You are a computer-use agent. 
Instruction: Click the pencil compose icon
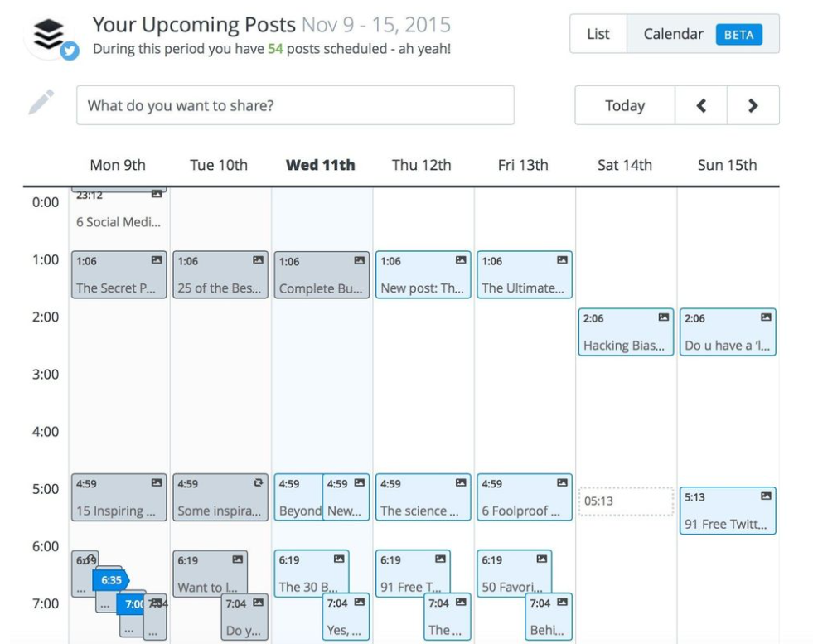41,102
